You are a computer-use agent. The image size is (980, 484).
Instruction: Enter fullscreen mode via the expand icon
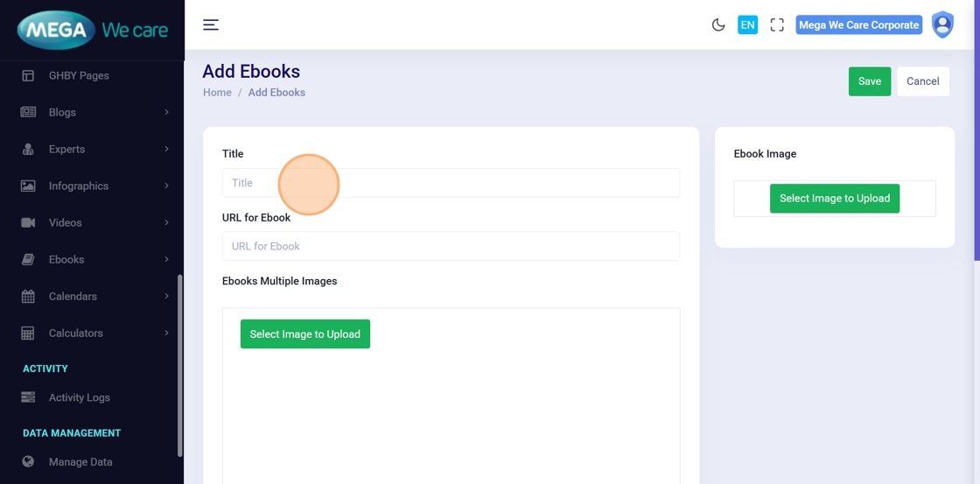tap(777, 25)
